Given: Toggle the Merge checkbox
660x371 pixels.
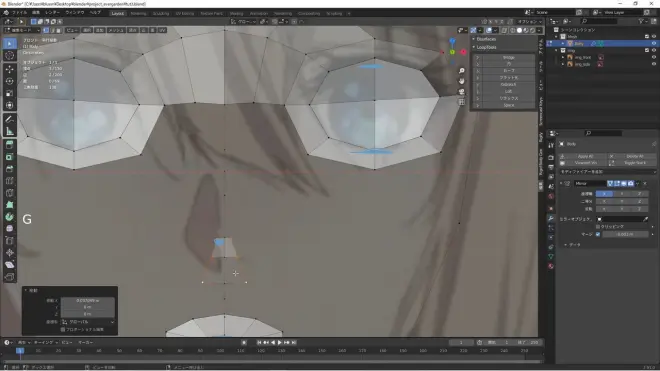Looking at the screenshot, I should [598, 234].
